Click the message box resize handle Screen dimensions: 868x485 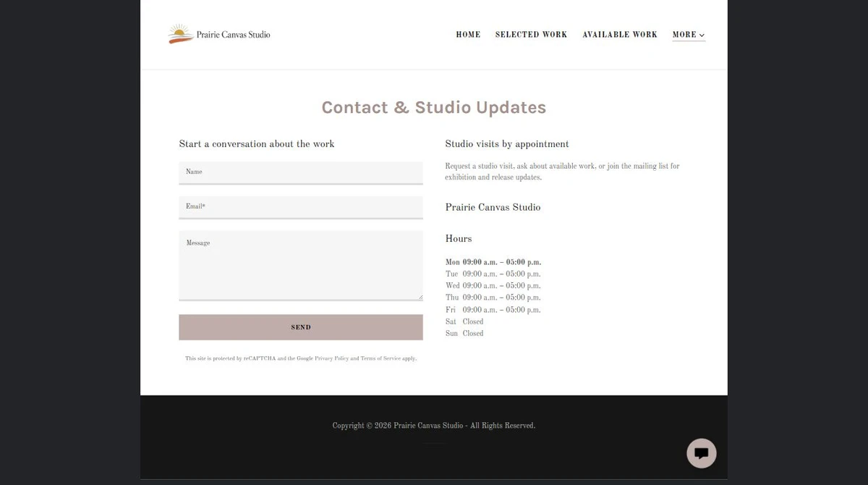tap(420, 297)
